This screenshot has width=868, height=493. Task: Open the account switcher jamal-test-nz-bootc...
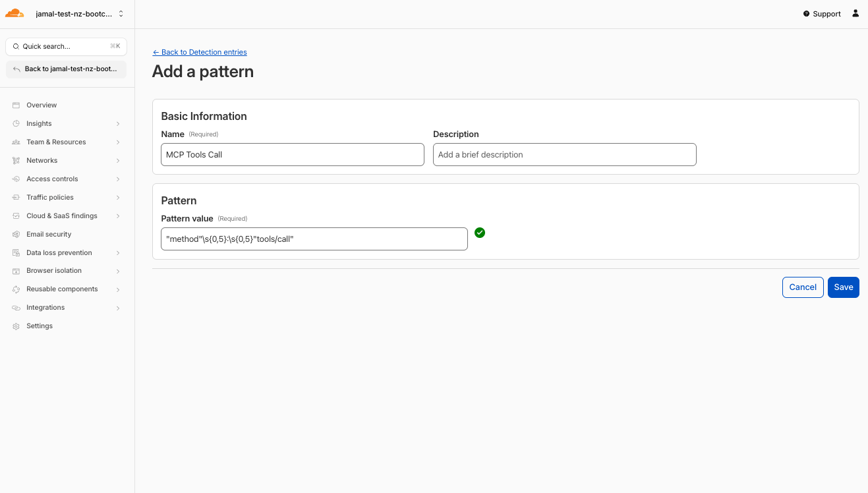point(79,14)
